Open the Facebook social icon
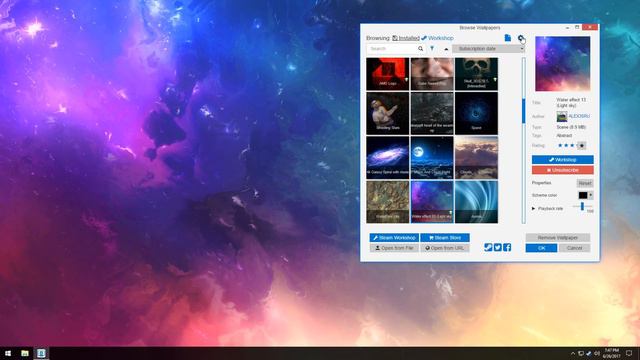Image resolution: width=640 pixels, height=360 pixels. [507, 247]
